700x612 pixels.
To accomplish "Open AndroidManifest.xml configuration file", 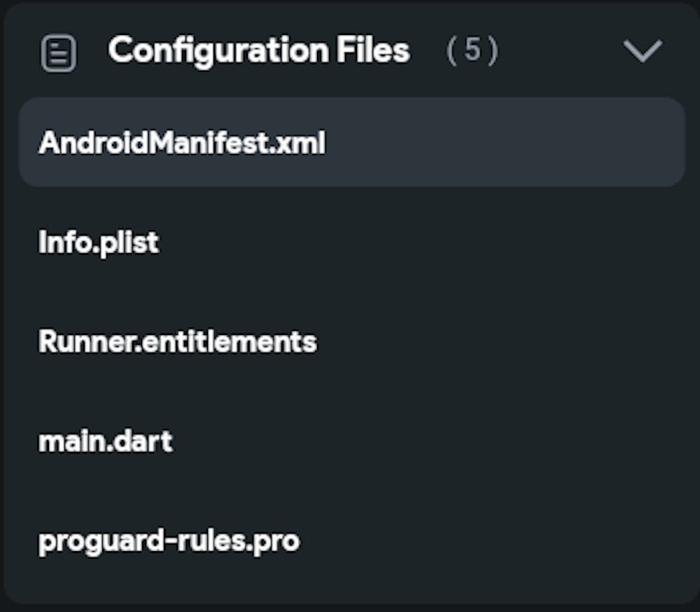I will tap(182, 143).
